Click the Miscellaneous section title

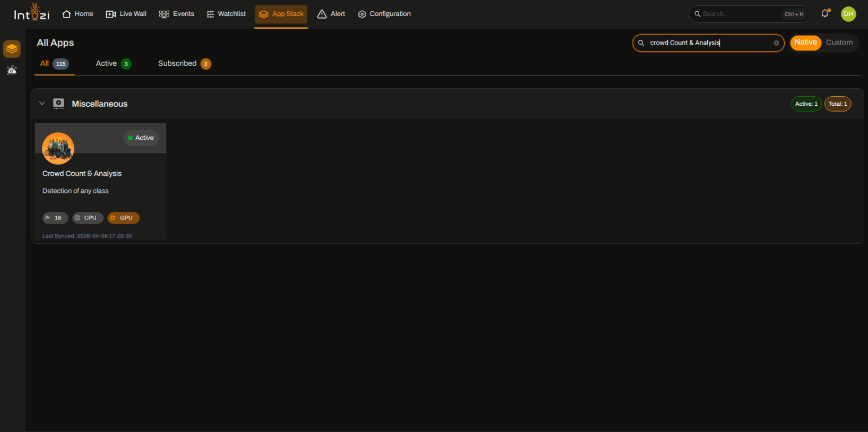[100, 104]
